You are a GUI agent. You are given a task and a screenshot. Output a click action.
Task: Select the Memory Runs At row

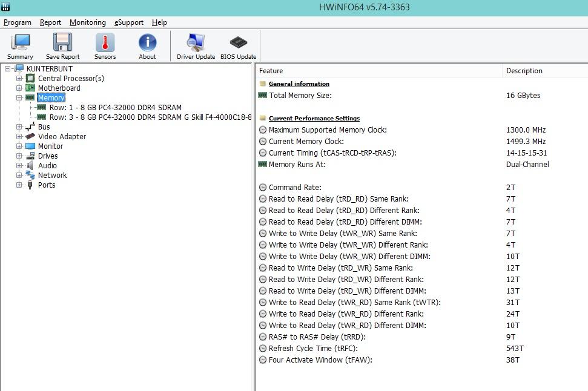pyautogui.click(x=422, y=164)
